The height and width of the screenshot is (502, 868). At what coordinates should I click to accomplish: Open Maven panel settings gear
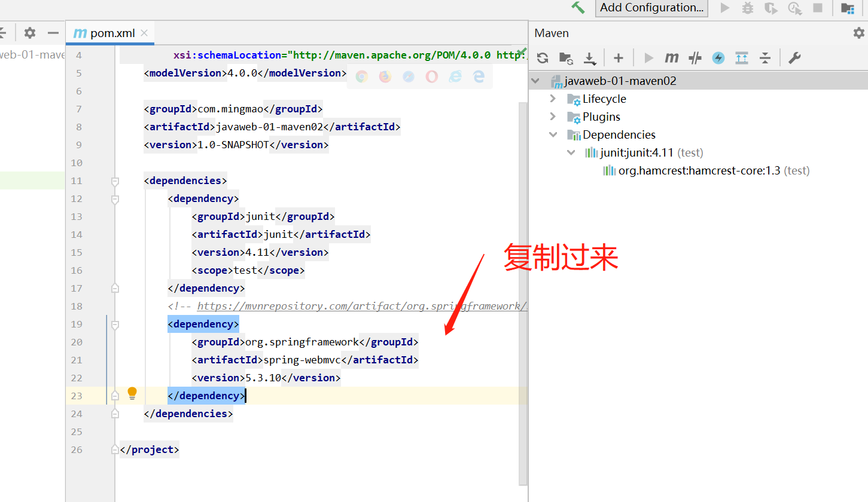[x=859, y=33]
